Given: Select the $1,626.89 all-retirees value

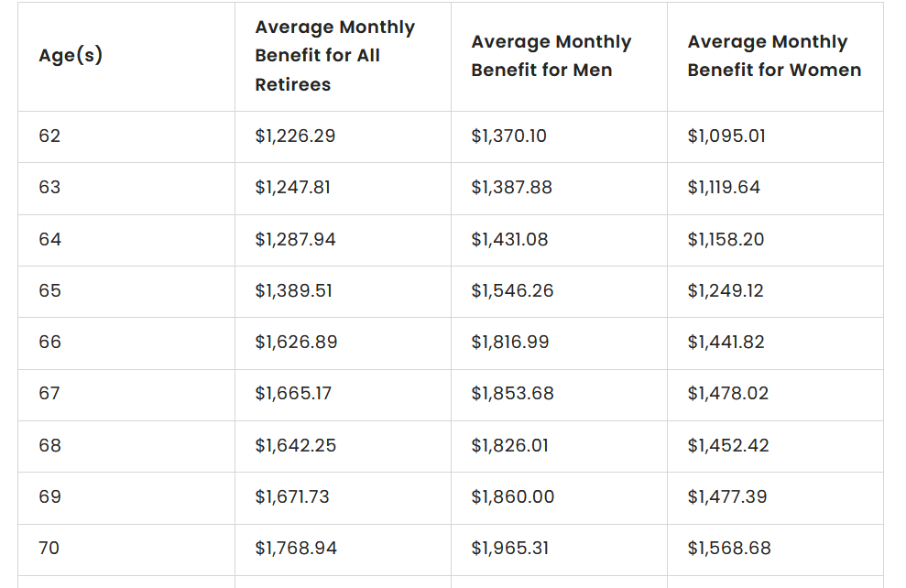Looking at the screenshot, I should click(296, 343).
